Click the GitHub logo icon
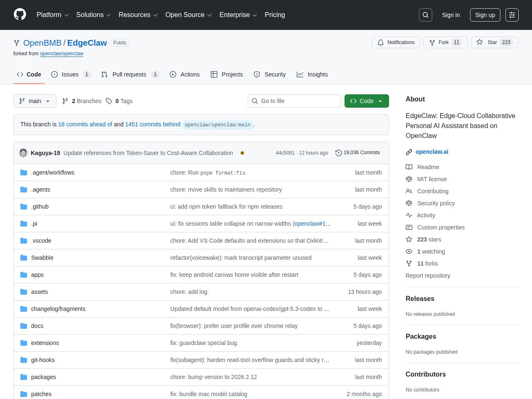Image resolution: width=532 pixels, height=399 pixels. [x=20, y=15]
